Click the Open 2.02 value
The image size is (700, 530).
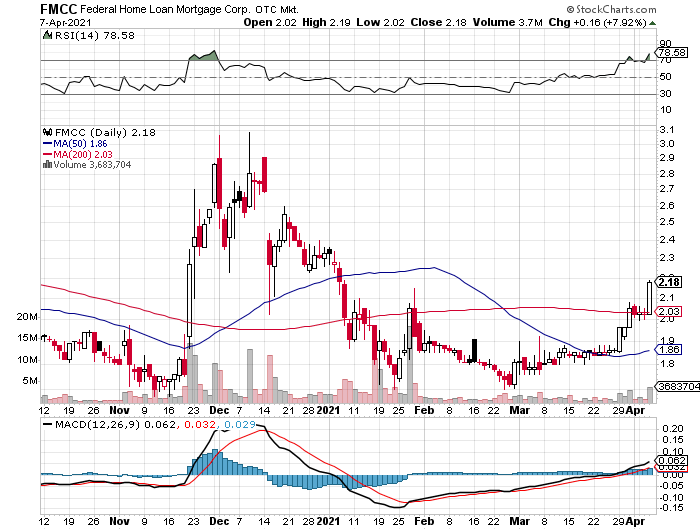tap(270, 22)
